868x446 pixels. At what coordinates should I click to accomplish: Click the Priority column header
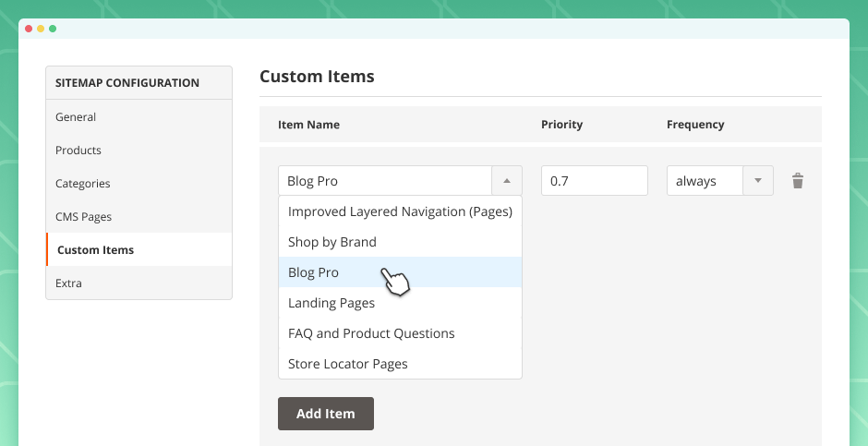(561, 125)
